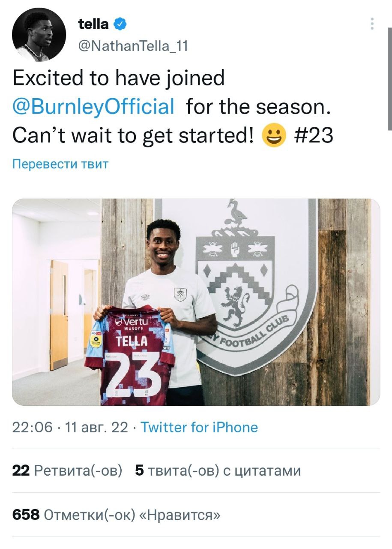View the 658 Отметки «Нравится» list

tap(117, 514)
